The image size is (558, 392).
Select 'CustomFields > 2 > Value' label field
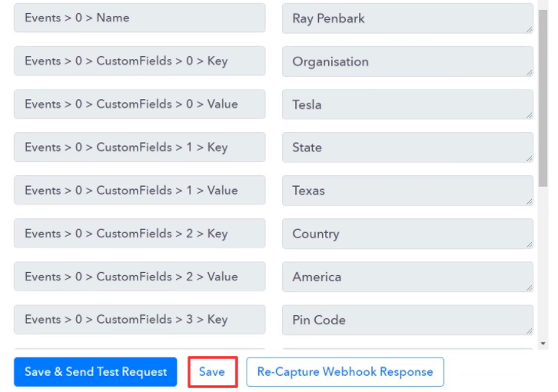(x=140, y=276)
